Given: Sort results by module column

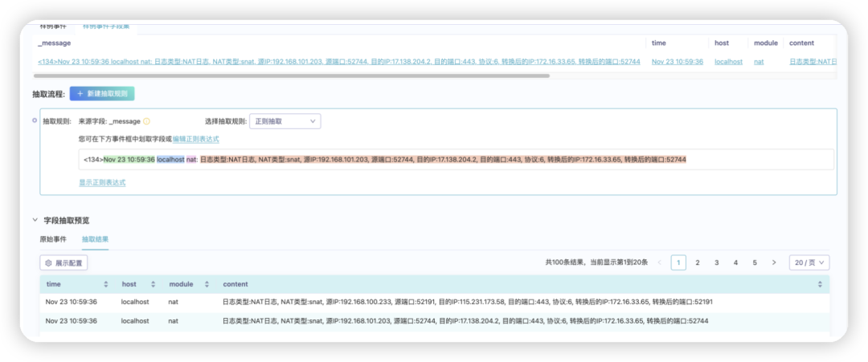Looking at the screenshot, I should (x=207, y=285).
